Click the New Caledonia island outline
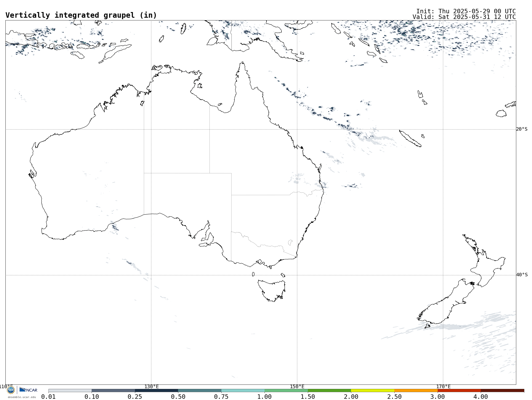 click(410, 138)
